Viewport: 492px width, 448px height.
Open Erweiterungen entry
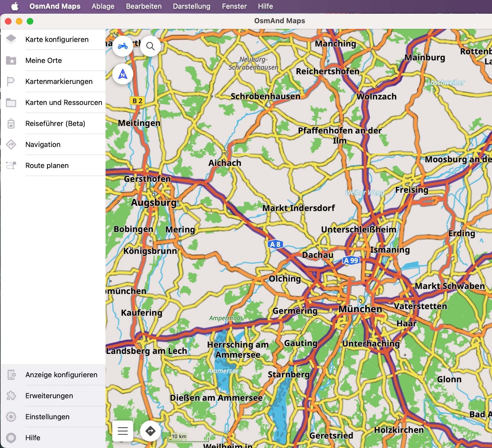click(53, 396)
